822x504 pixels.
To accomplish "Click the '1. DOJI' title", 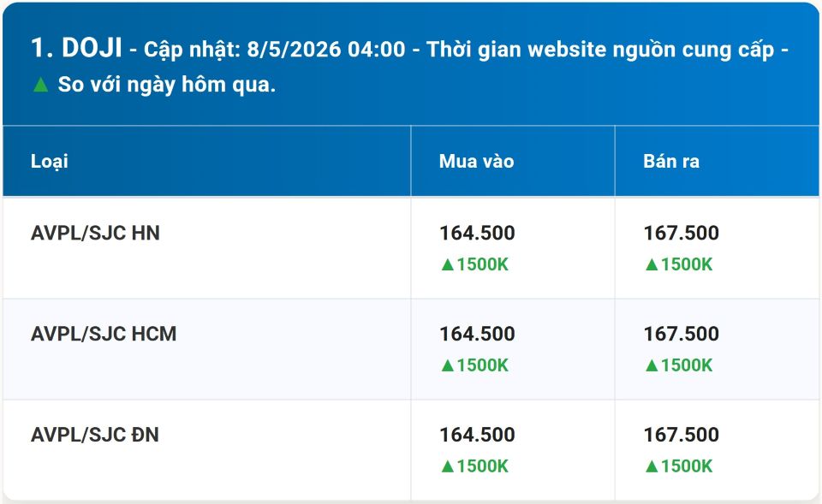I will pyautogui.click(x=76, y=48).
